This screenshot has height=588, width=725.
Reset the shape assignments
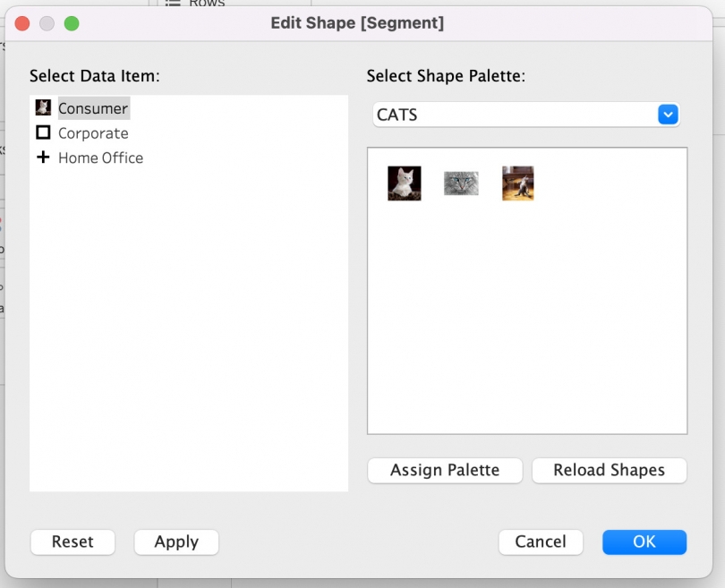point(72,541)
